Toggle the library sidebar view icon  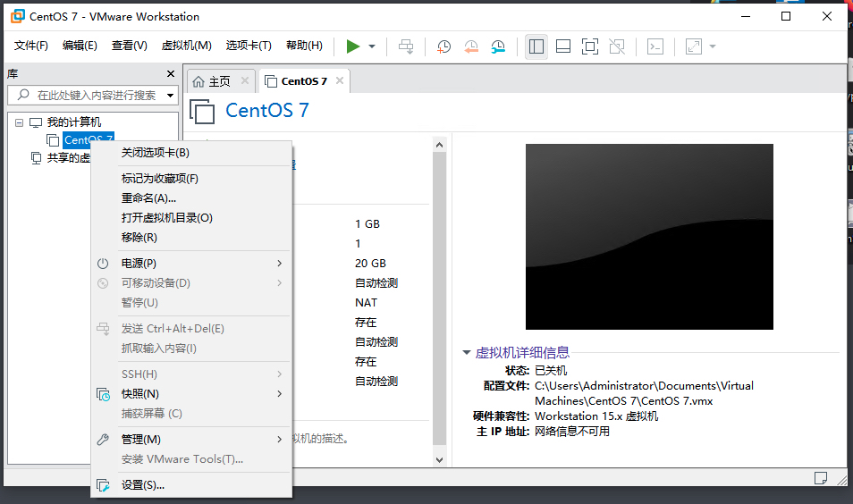tap(536, 46)
